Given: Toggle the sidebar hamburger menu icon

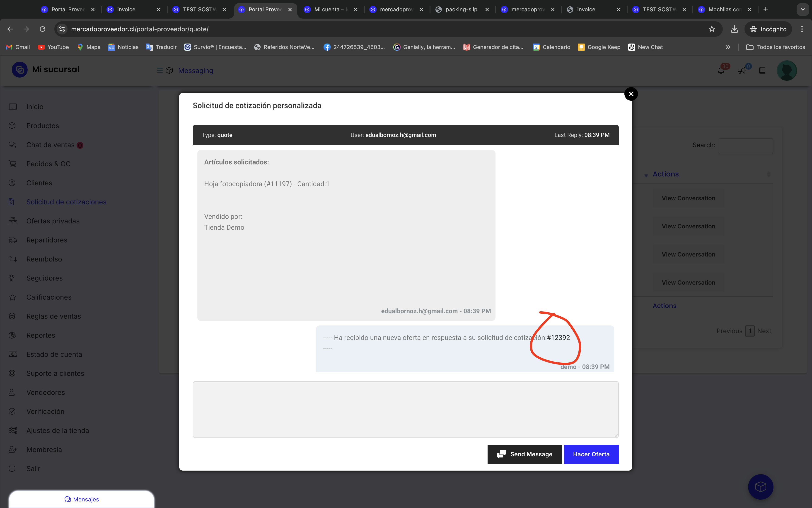Looking at the screenshot, I should point(160,71).
